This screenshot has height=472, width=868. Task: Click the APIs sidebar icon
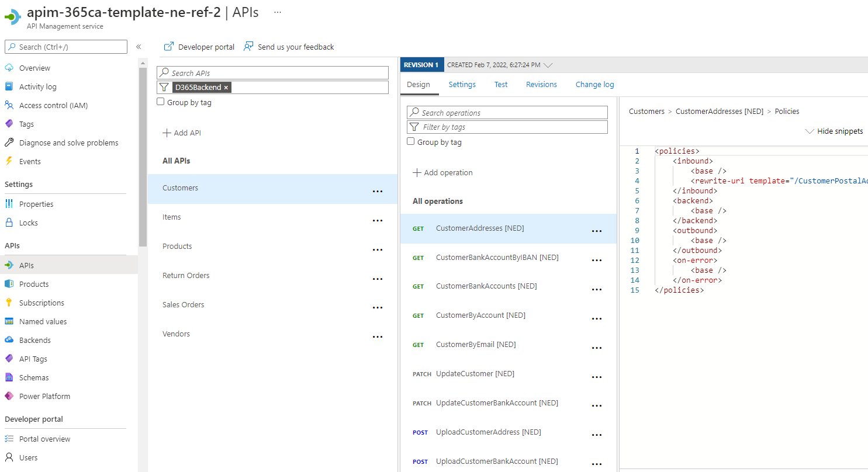(x=9, y=265)
